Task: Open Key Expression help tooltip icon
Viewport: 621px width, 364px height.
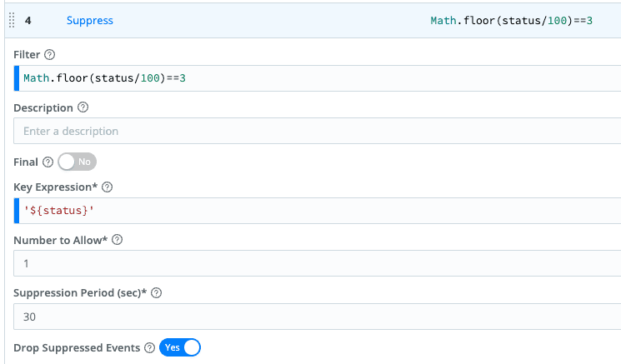Action: tap(107, 187)
